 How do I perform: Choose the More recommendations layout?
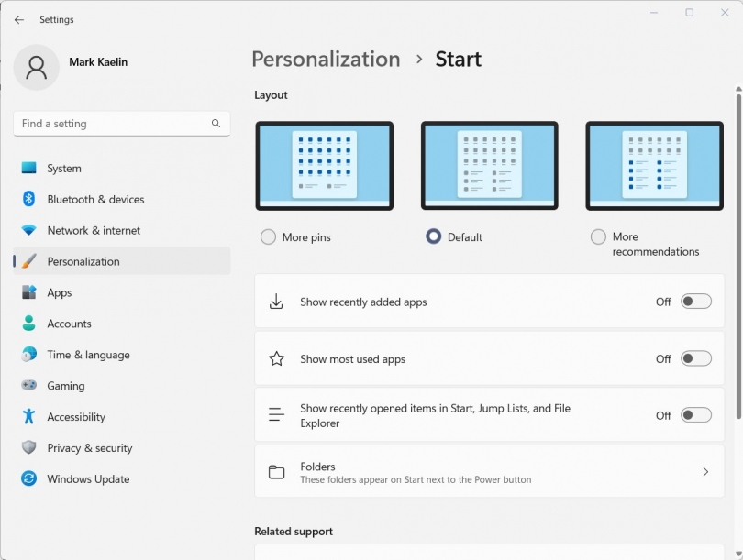click(598, 236)
